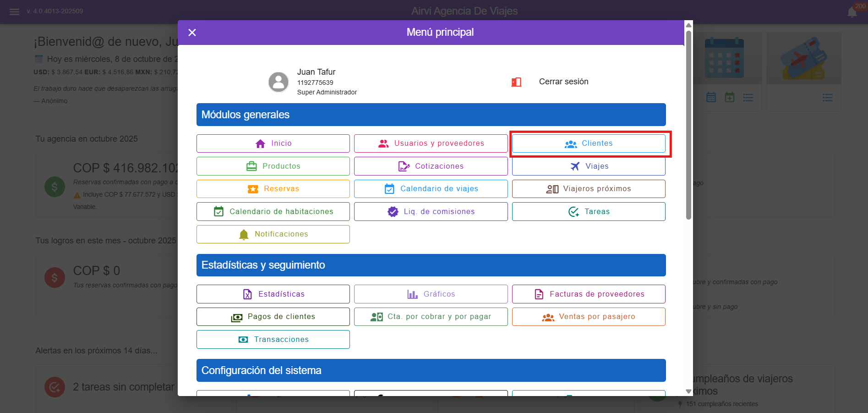Viewport: 868px width, 413px height.
Task: Open the Productos module
Action: 273,166
